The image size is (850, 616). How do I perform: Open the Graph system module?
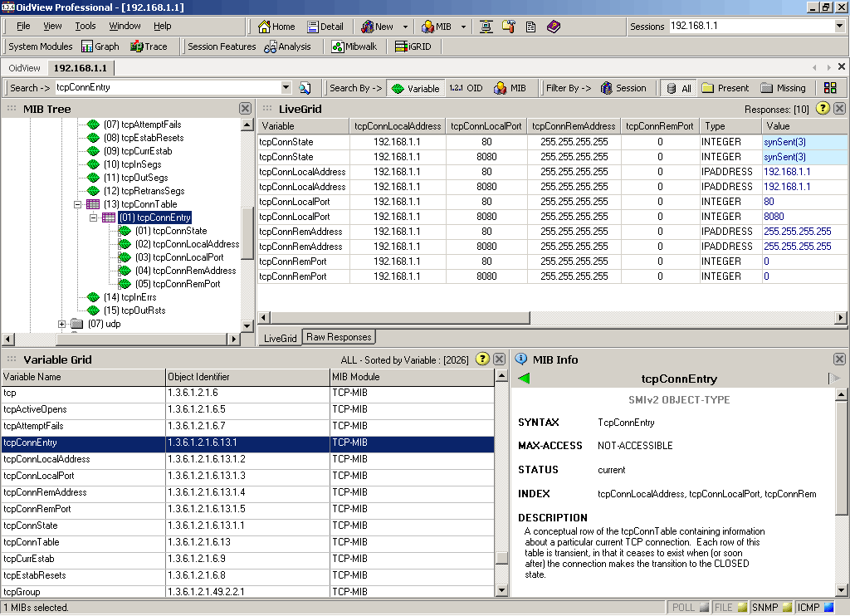pos(100,46)
